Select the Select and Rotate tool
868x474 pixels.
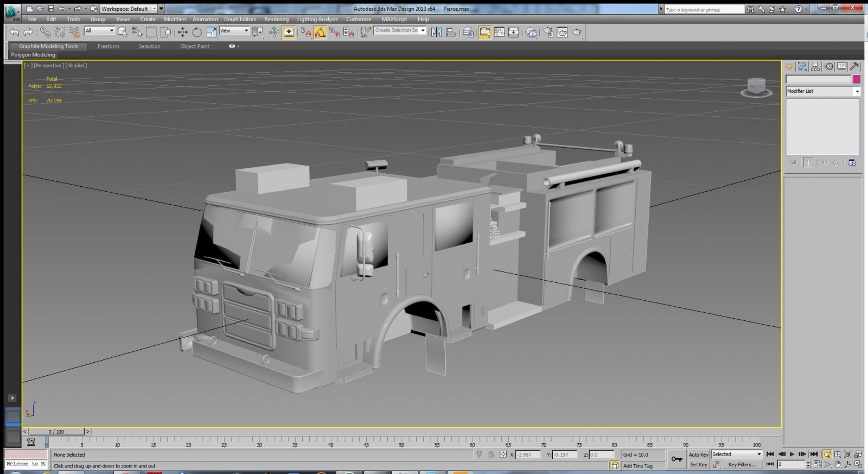click(197, 33)
